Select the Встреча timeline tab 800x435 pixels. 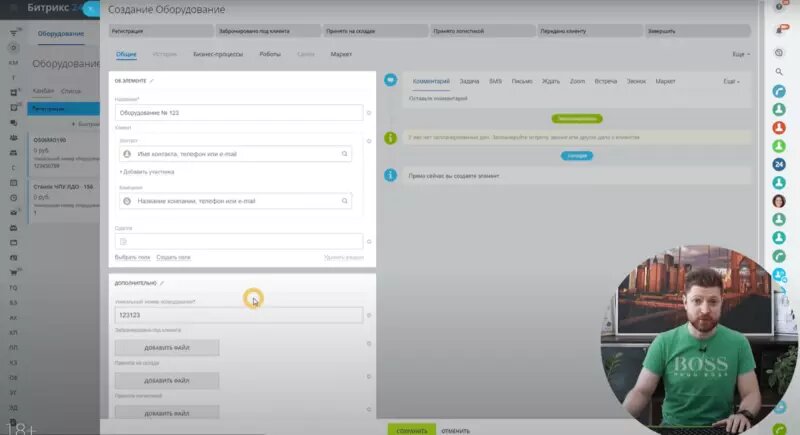coord(606,82)
